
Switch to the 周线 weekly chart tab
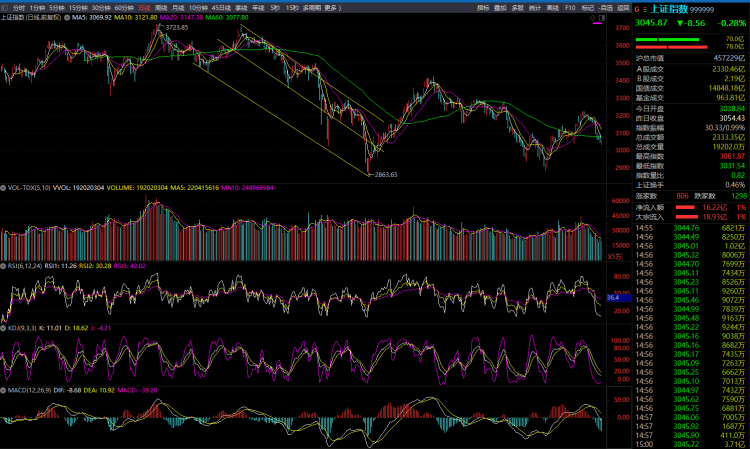coord(162,7)
